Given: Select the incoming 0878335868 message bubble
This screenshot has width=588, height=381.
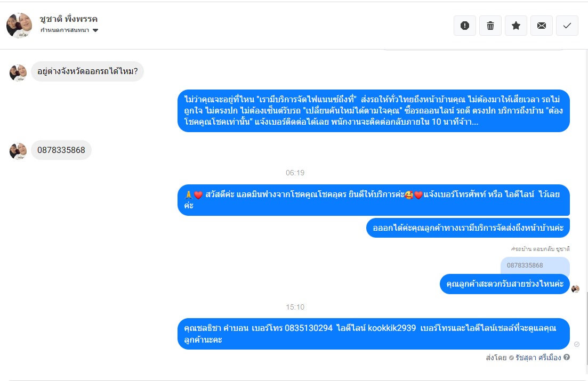Looking at the screenshot, I should tap(61, 150).
